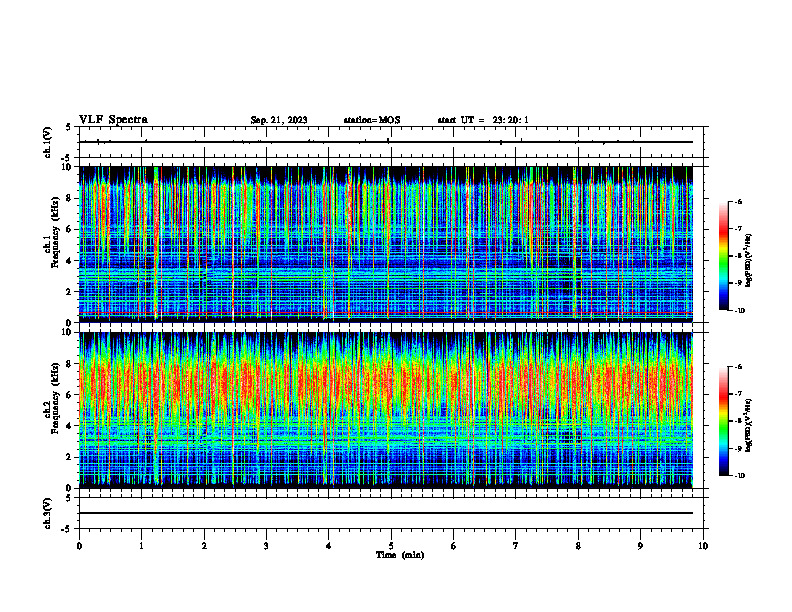
Task: Click the "8" kHz tick of ch.1
Action: click(70, 198)
